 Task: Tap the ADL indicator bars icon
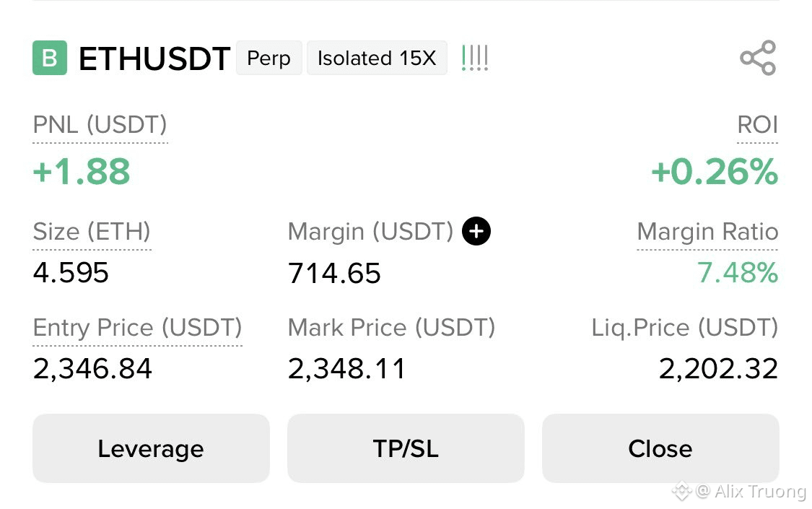474,58
